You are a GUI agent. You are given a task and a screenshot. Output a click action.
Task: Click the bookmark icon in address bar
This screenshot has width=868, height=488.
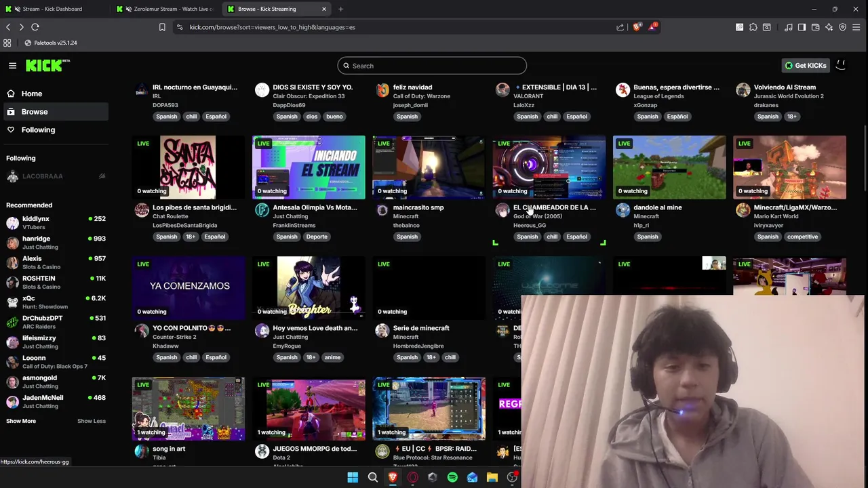pos(162,27)
